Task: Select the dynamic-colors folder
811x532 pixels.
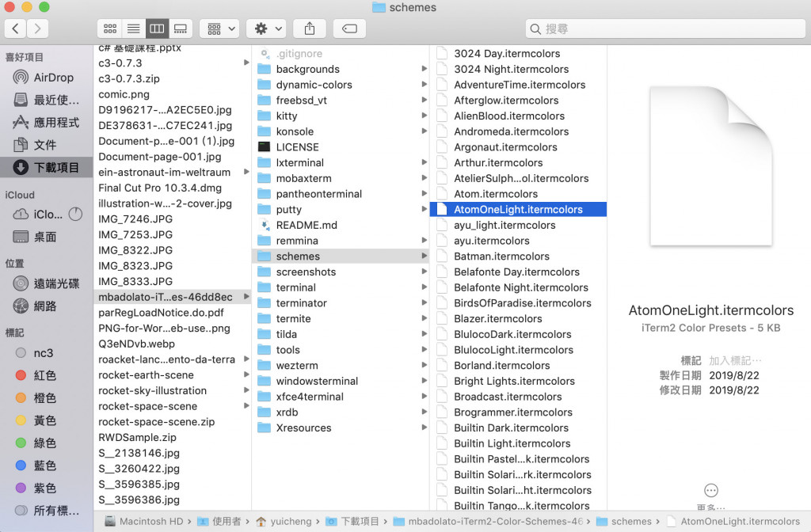Action: [341, 85]
